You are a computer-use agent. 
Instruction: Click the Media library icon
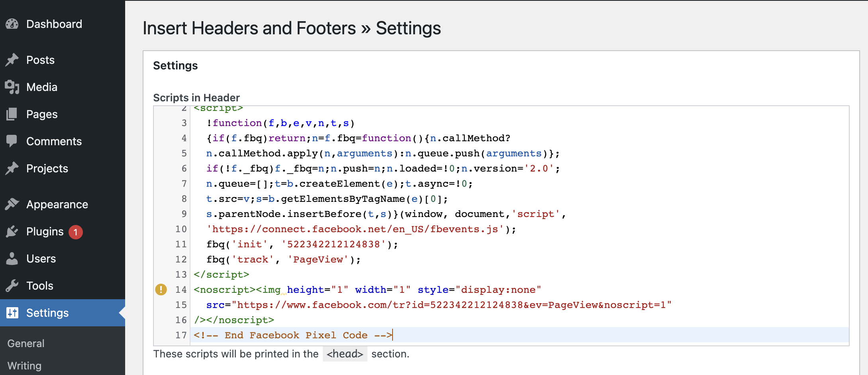pyautogui.click(x=12, y=87)
